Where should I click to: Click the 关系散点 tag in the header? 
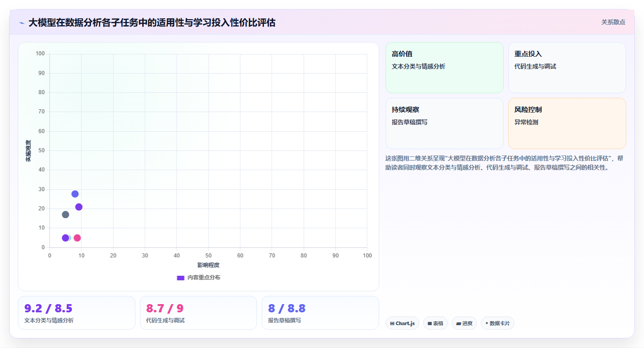(613, 22)
